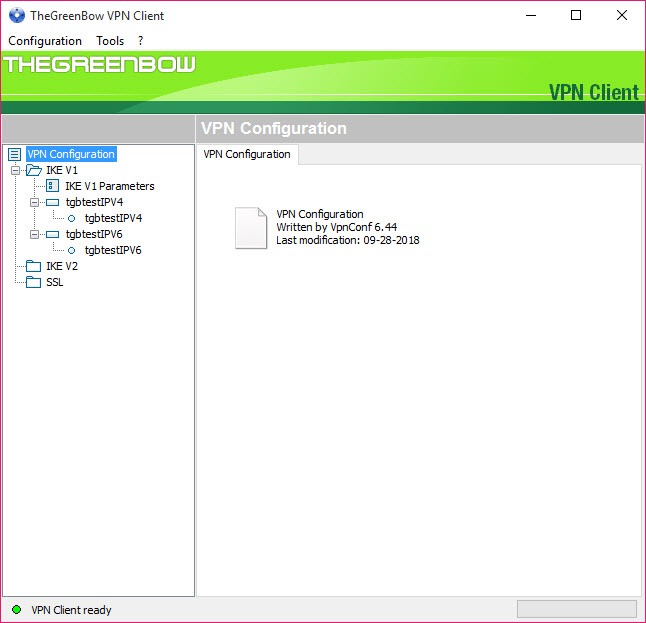Click 'Last modification: 09-28-2018' text
646x623 pixels.
[348, 240]
